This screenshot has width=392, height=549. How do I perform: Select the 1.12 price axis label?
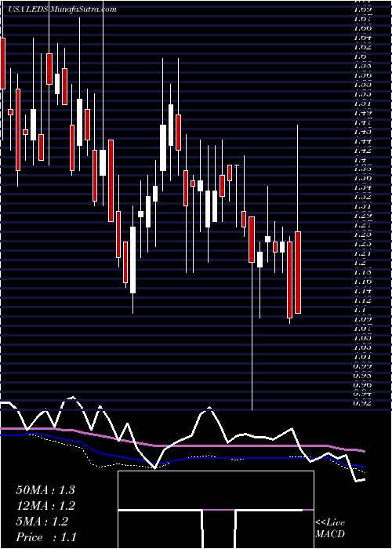point(362,300)
